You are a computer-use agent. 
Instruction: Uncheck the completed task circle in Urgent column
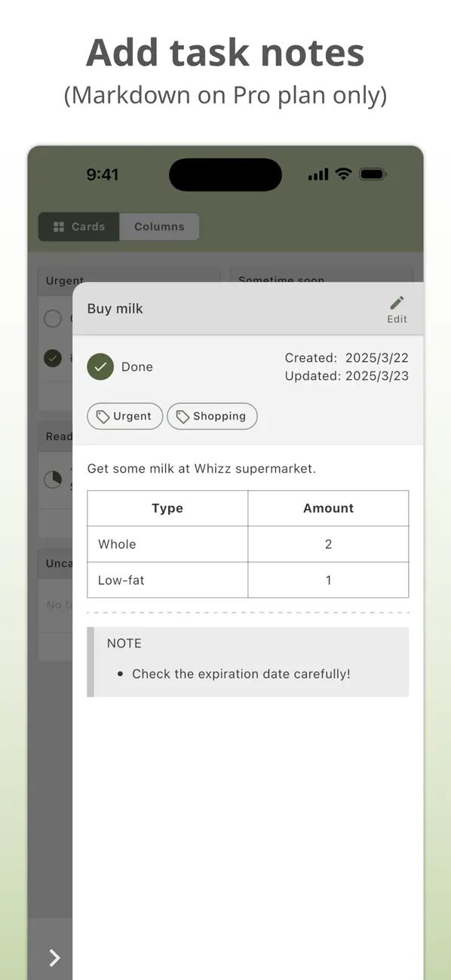(54, 358)
